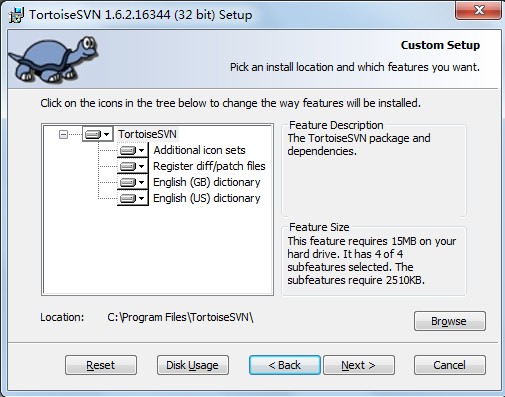This screenshot has width=505, height=397.
Task: Click the Reset button
Action: (x=101, y=365)
